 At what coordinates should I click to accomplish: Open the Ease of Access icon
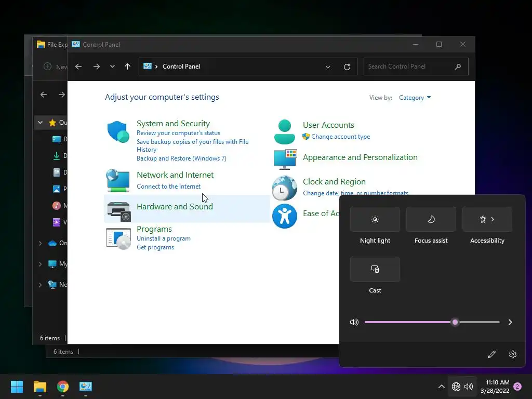pyautogui.click(x=284, y=216)
